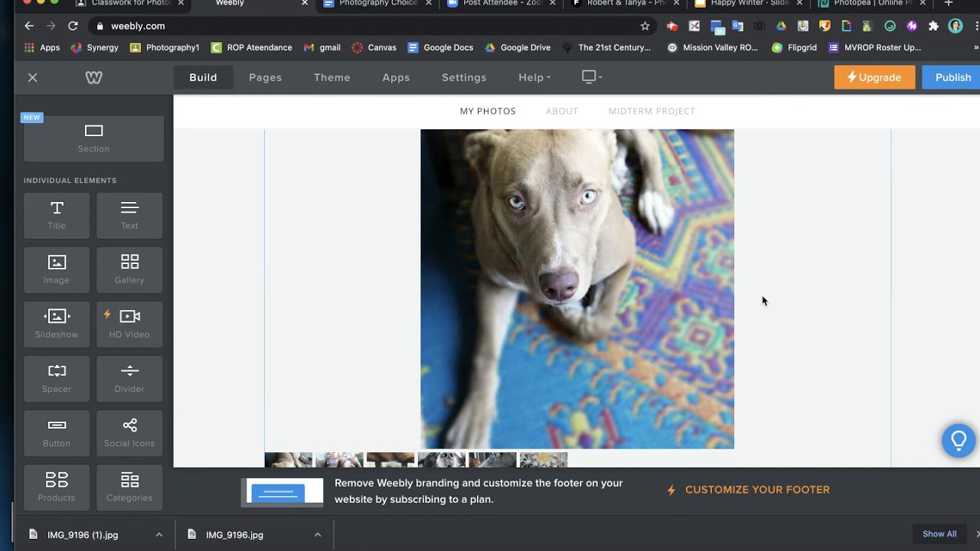Viewport: 980px width, 551px height.
Task: Open the device preview dropdown
Action: pos(592,77)
